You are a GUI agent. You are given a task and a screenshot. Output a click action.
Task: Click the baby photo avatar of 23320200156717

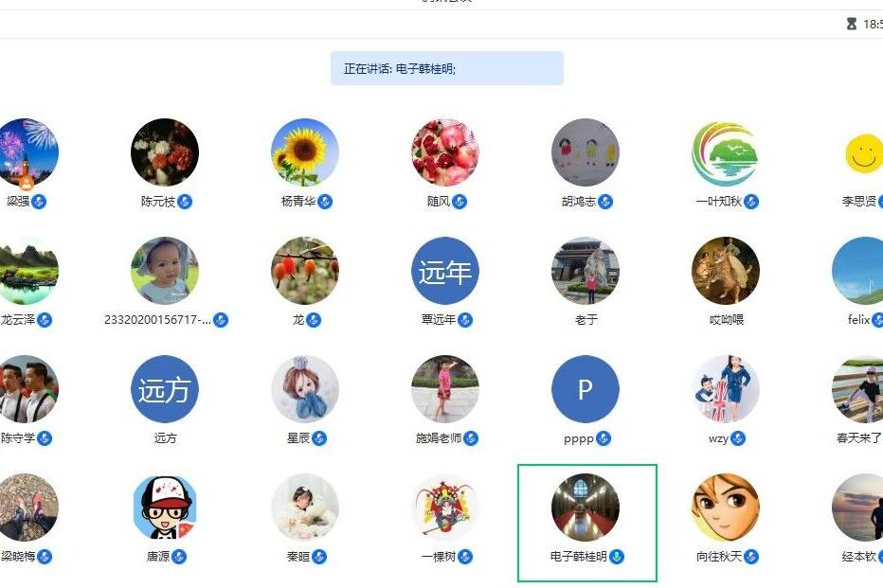pos(165,271)
